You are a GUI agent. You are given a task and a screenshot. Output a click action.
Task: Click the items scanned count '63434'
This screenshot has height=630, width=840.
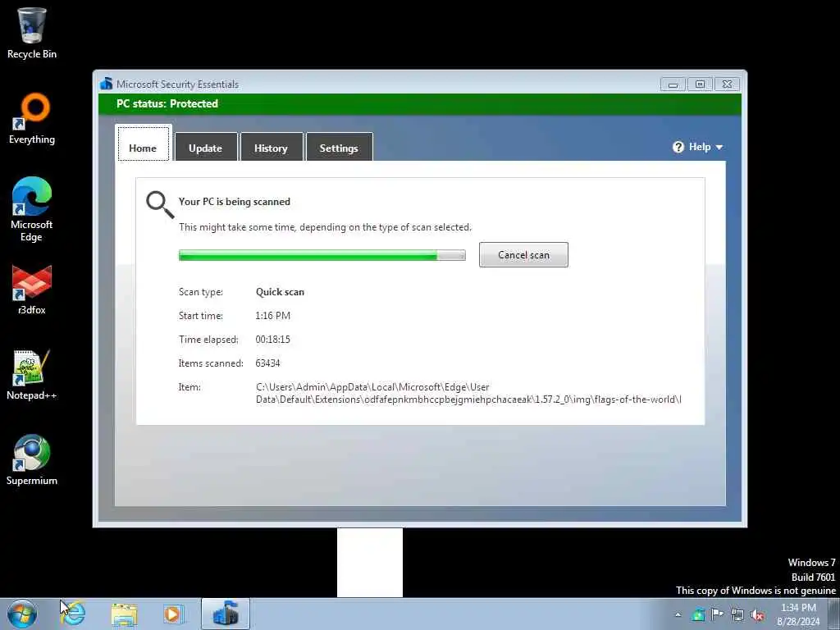click(267, 363)
